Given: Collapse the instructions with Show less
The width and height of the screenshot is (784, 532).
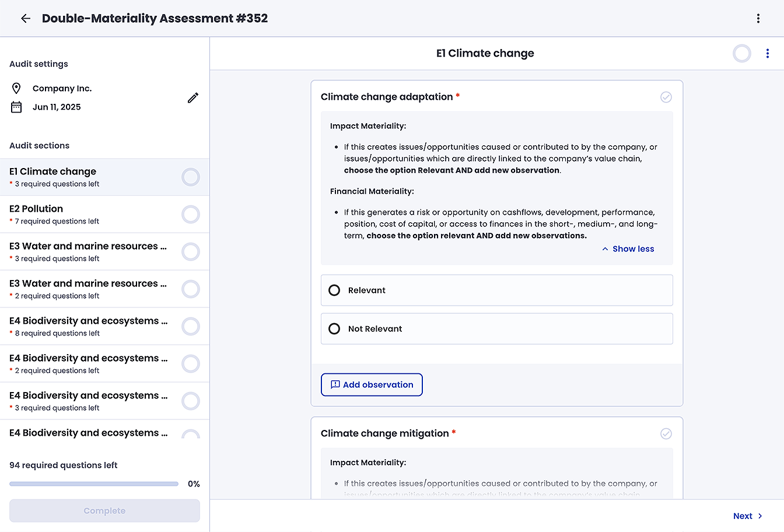Looking at the screenshot, I should click(x=628, y=249).
